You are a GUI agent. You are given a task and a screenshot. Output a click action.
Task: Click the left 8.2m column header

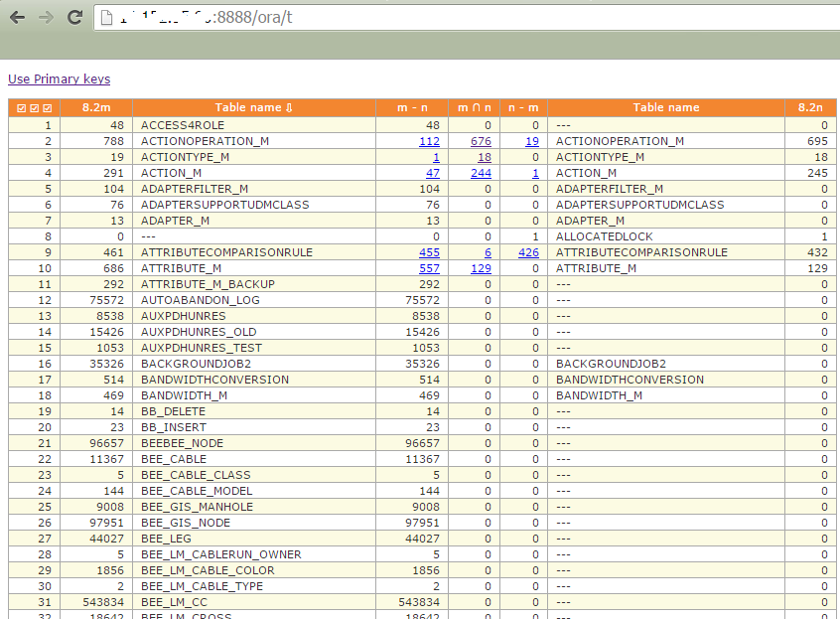96,107
